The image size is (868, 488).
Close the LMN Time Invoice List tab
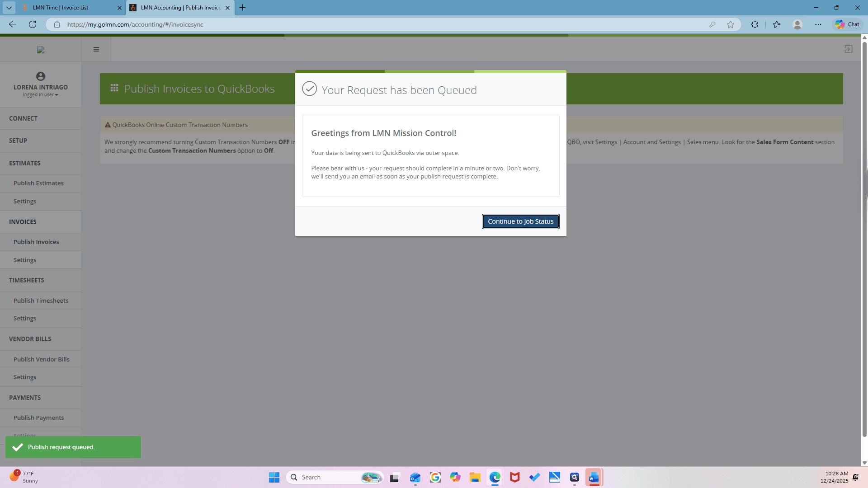point(119,8)
